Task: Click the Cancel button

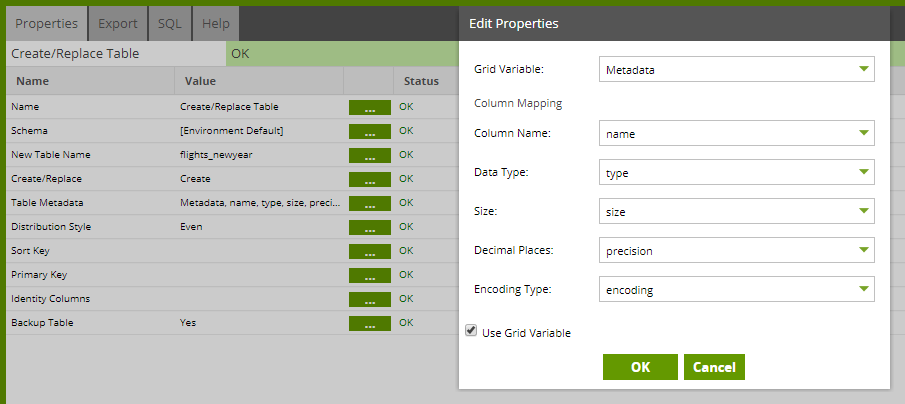Action: [x=714, y=367]
